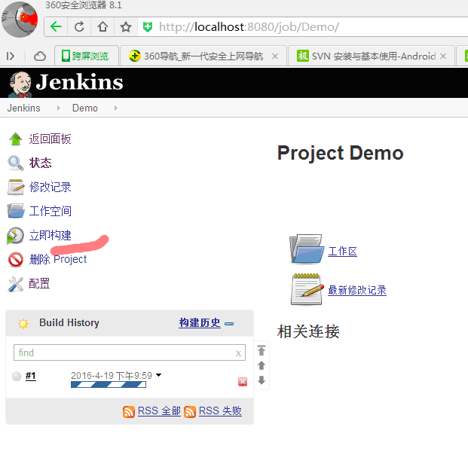Click the 360 browser globe logo
The width and height of the screenshot is (468, 476).
[20, 20]
